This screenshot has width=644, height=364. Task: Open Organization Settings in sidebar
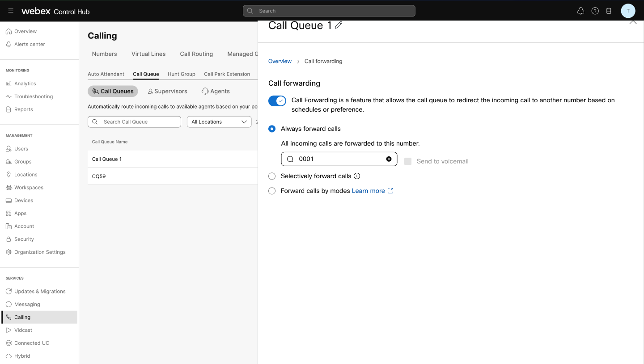click(39, 252)
